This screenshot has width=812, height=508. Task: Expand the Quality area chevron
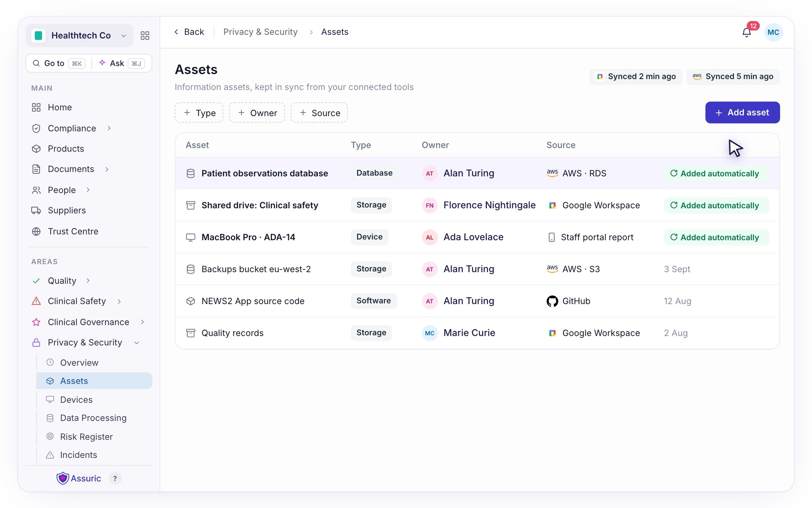pyautogui.click(x=88, y=280)
